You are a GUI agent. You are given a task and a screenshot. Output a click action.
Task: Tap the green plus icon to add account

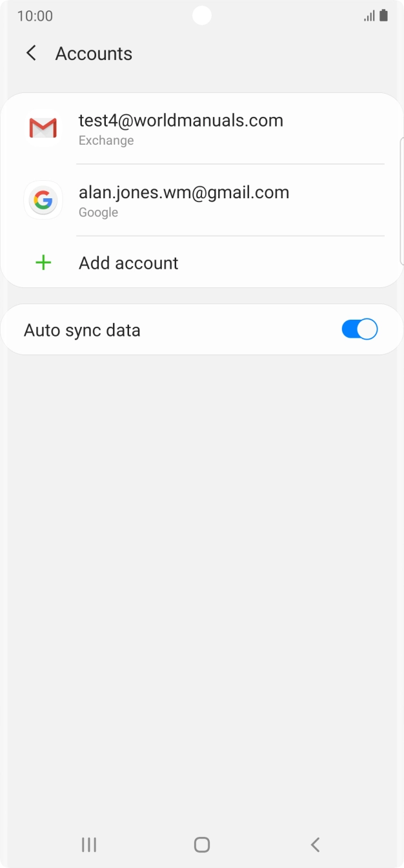coord(43,262)
